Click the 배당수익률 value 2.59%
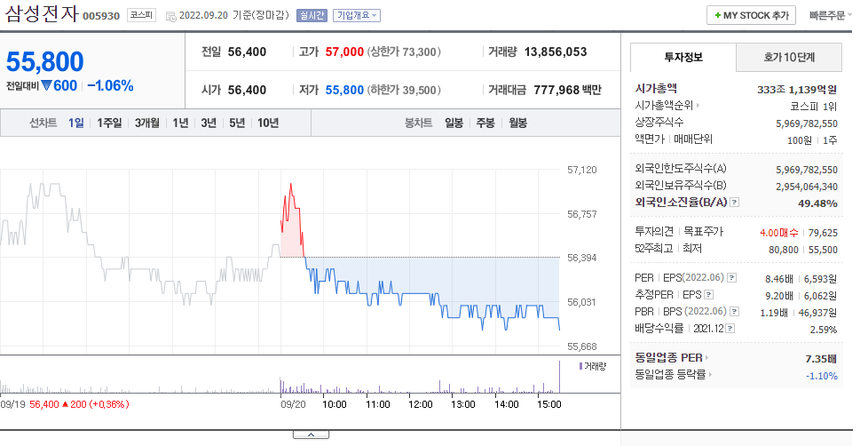Viewport: 868px width, 446px height. coord(823,330)
